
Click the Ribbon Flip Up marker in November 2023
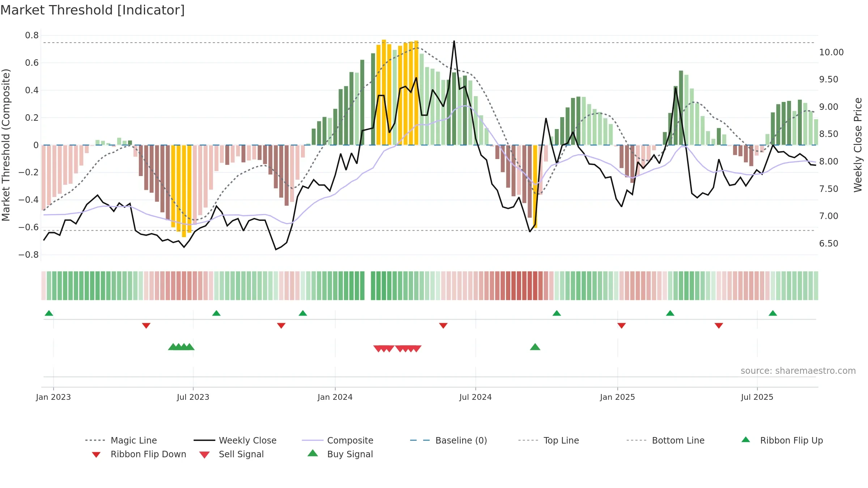(303, 313)
